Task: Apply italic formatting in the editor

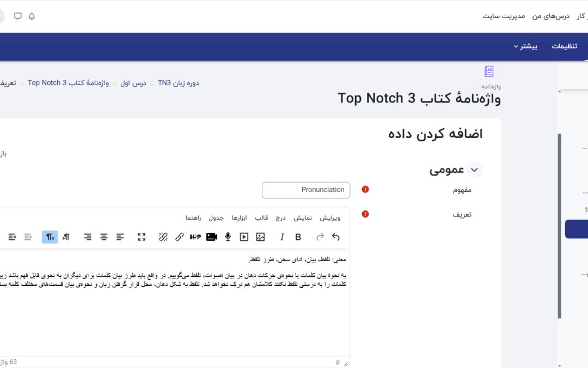Action: (x=282, y=237)
